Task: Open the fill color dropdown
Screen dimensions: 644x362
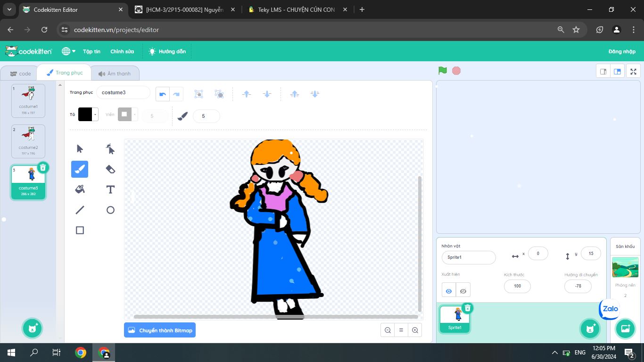Action: [x=96, y=115]
